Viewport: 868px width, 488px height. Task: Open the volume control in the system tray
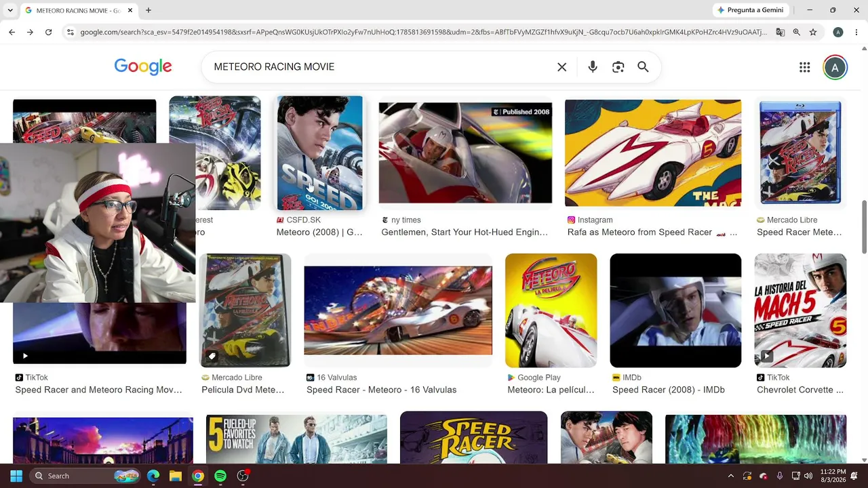pyautogui.click(x=808, y=476)
